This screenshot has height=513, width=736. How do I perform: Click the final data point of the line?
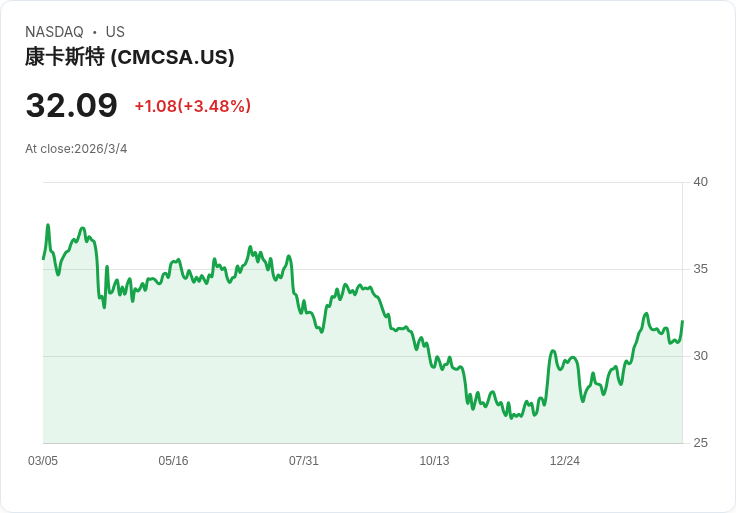682,321
